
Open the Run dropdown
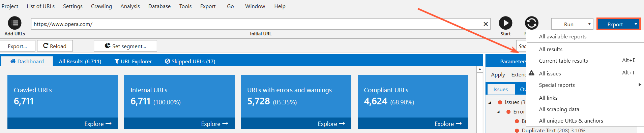(572, 24)
